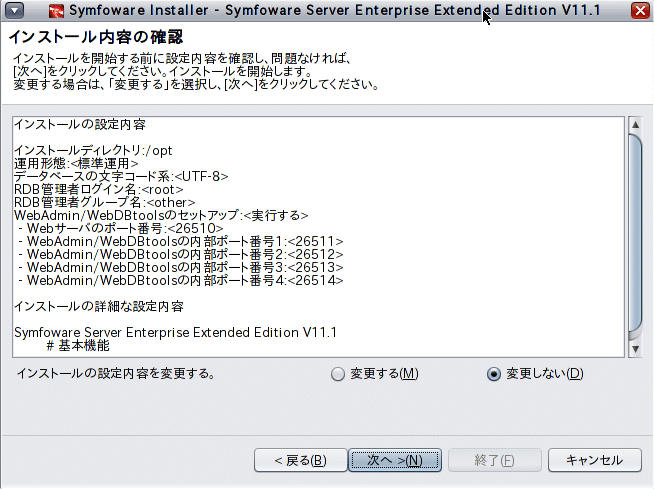Screen dimensions: 654x489
Task: Click the scroll up arrow of settings list
Action: 635,124
